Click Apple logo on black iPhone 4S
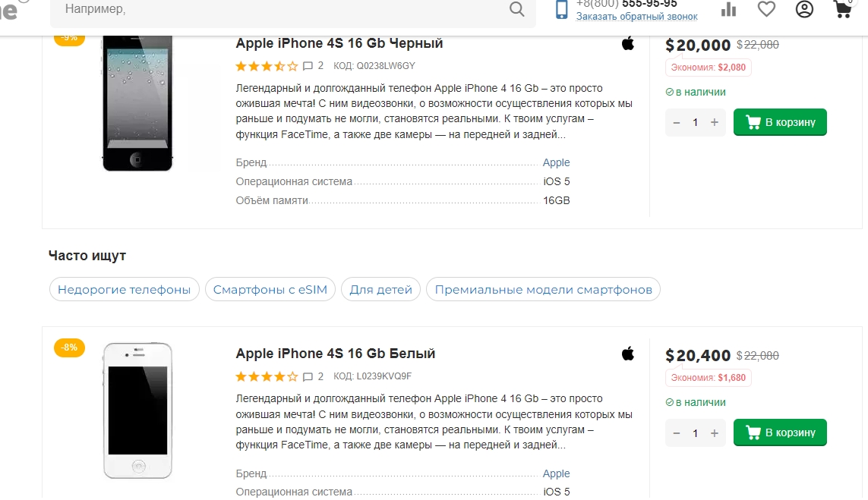 [628, 43]
